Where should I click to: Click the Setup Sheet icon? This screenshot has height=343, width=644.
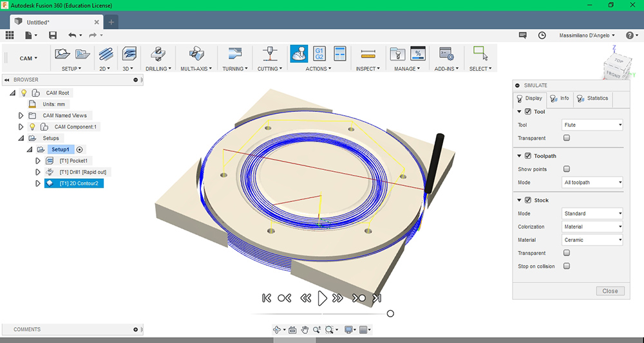339,54
